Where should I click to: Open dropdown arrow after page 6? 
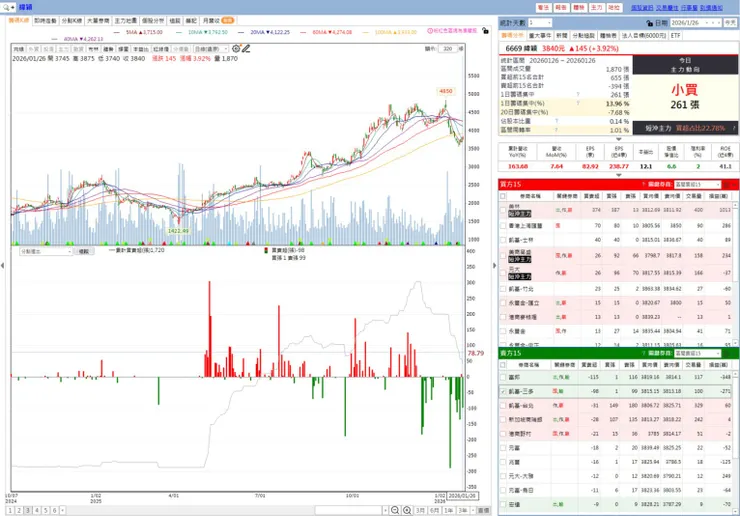click(63, 510)
